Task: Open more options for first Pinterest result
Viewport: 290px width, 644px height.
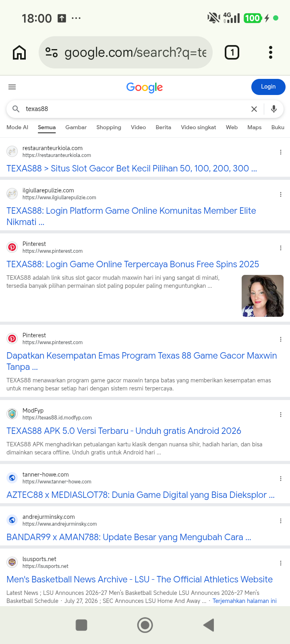Action: pyautogui.click(x=281, y=248)
